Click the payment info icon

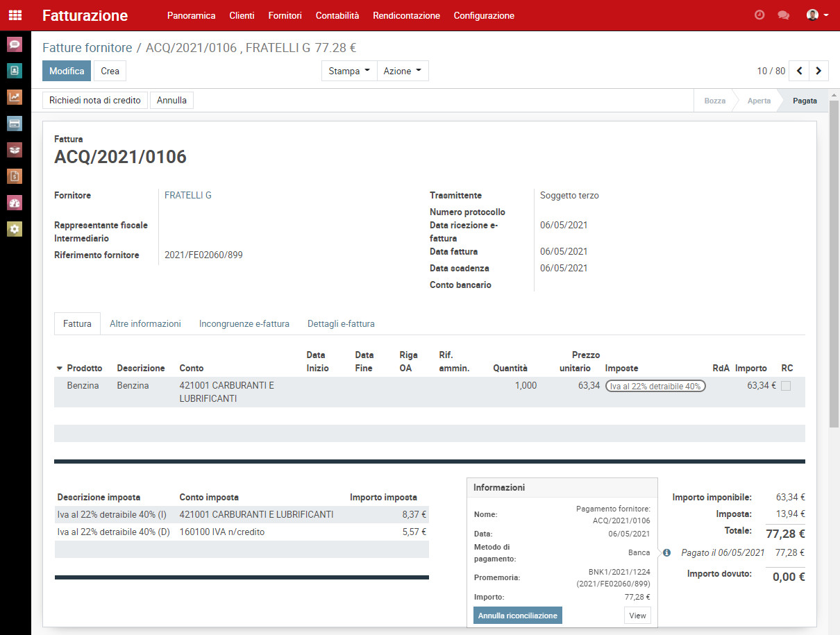click(x=666, y=553)
